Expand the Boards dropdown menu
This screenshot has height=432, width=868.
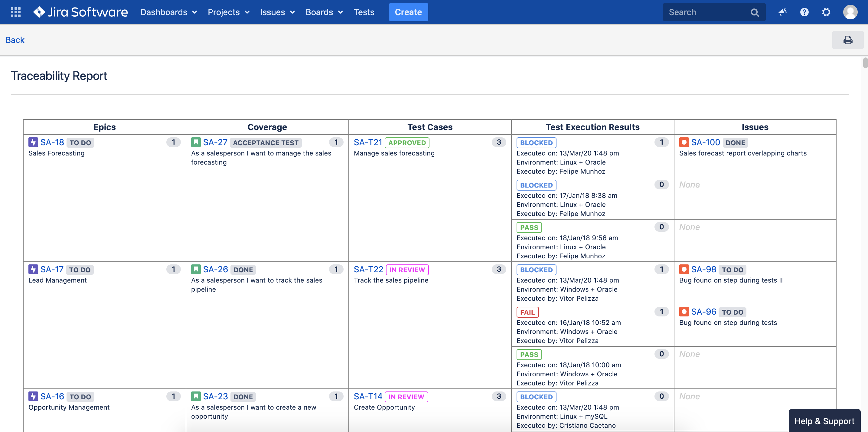[x=324, y=12]
